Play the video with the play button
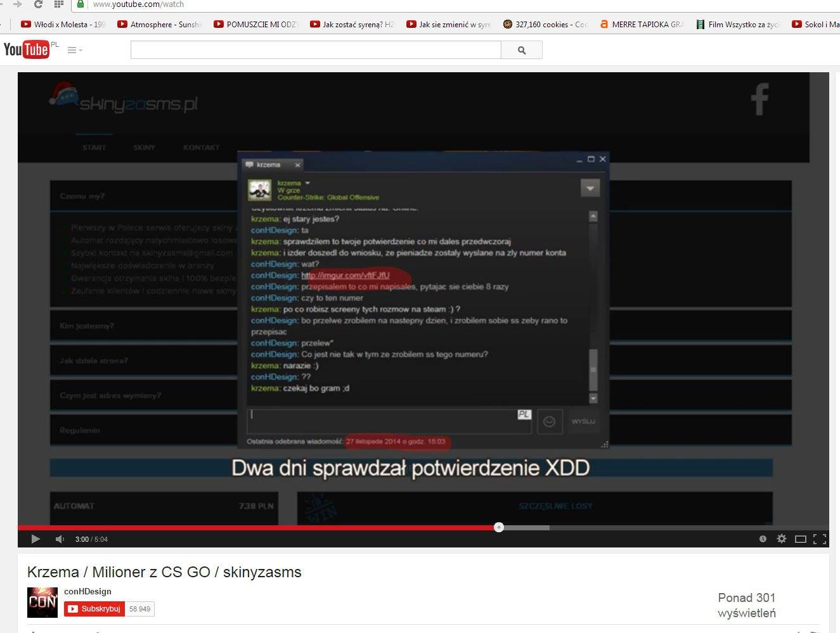840x633 pixels. [36, 539]
